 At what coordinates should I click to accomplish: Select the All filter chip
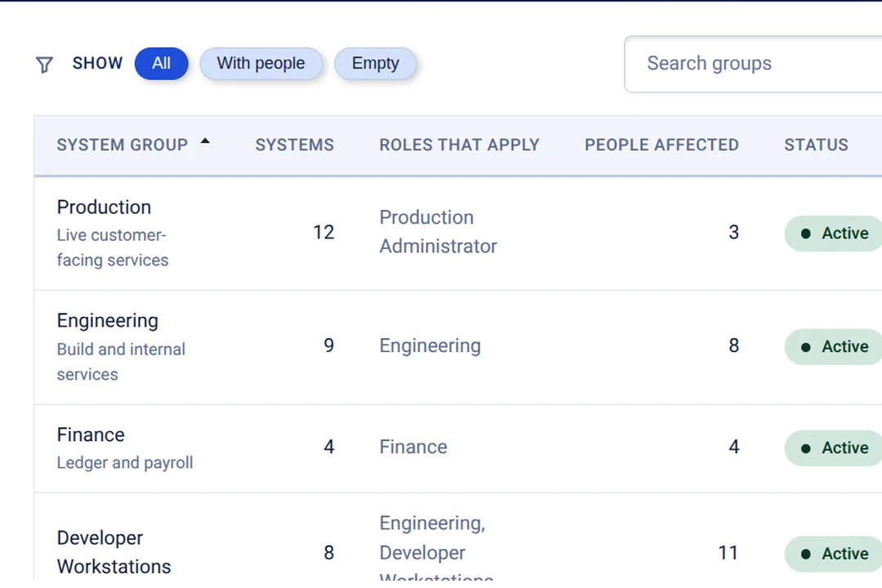(x=162, y=64)
